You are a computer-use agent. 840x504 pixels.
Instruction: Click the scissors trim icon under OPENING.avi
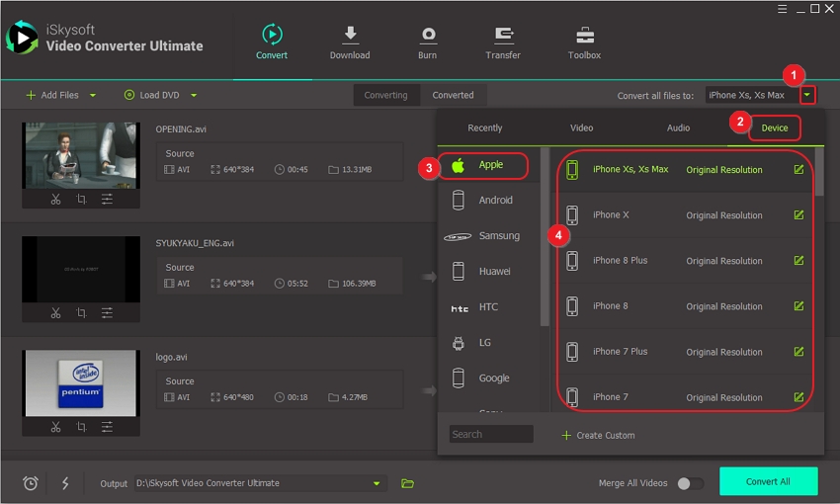(55, 200)
